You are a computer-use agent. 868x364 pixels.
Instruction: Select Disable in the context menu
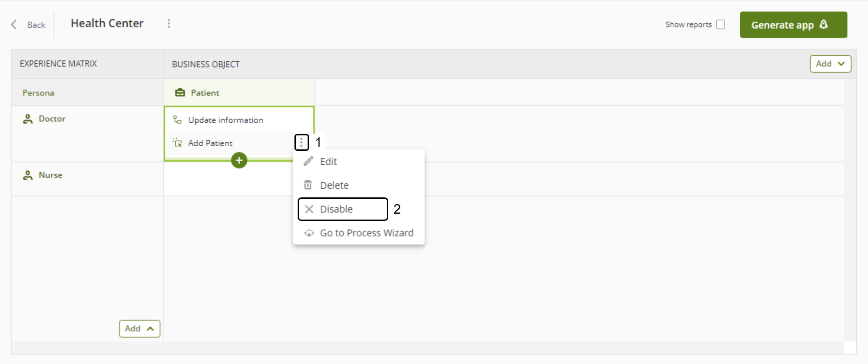(x=336, y=209)
